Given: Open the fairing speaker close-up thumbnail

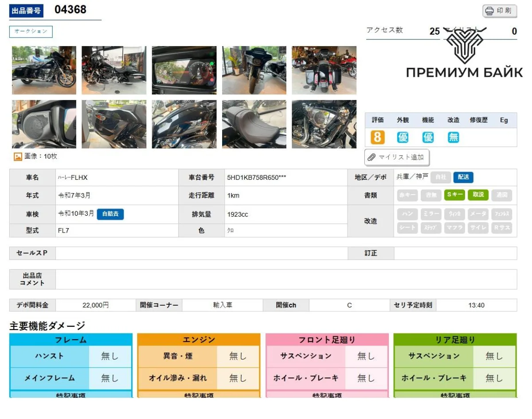Looking at the screenshot, I should pos(44,124).
